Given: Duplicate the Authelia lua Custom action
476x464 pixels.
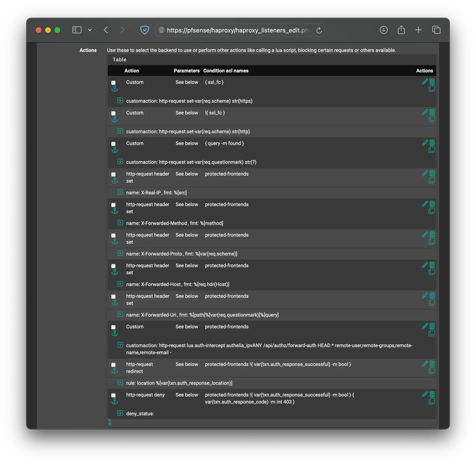Looking at the screenshot, I should tap(432, 333).
